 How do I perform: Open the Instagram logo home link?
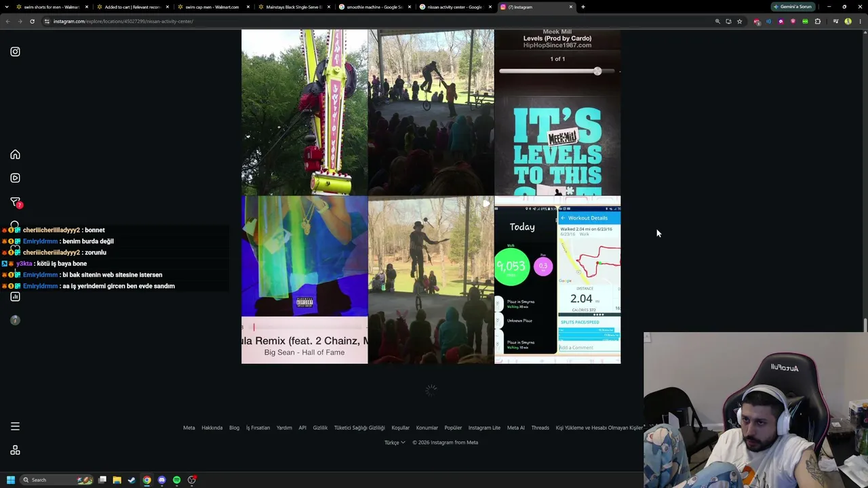(15, 52)
